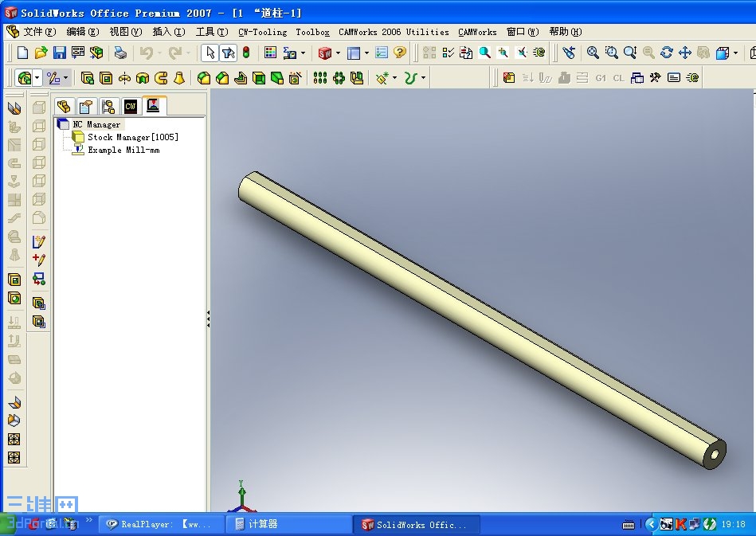Select the Swept Boss tool icon
The width and height of the screenshot is (756, 536).
[161, 77]
